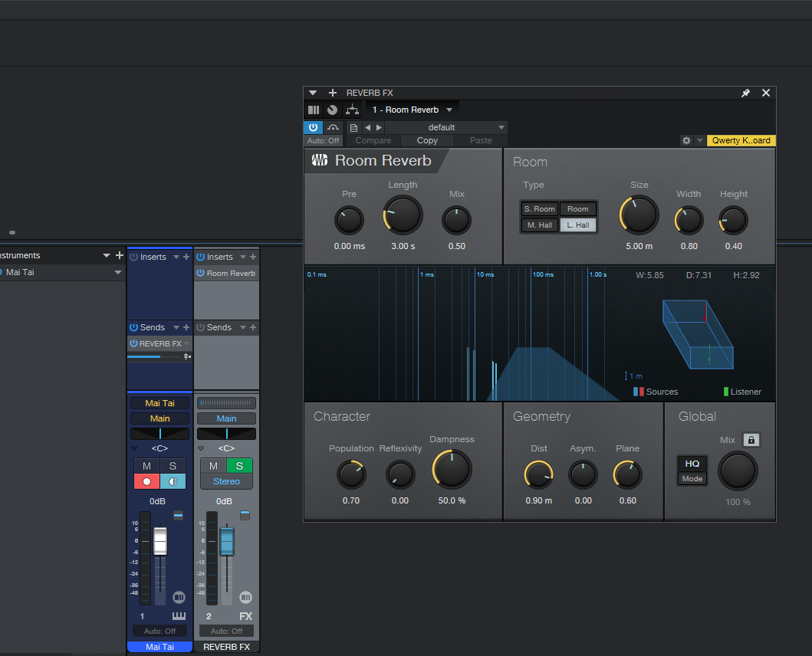Select the L. Hall room type
This screenshot has height=656, width=812.
tap(578, 225)
